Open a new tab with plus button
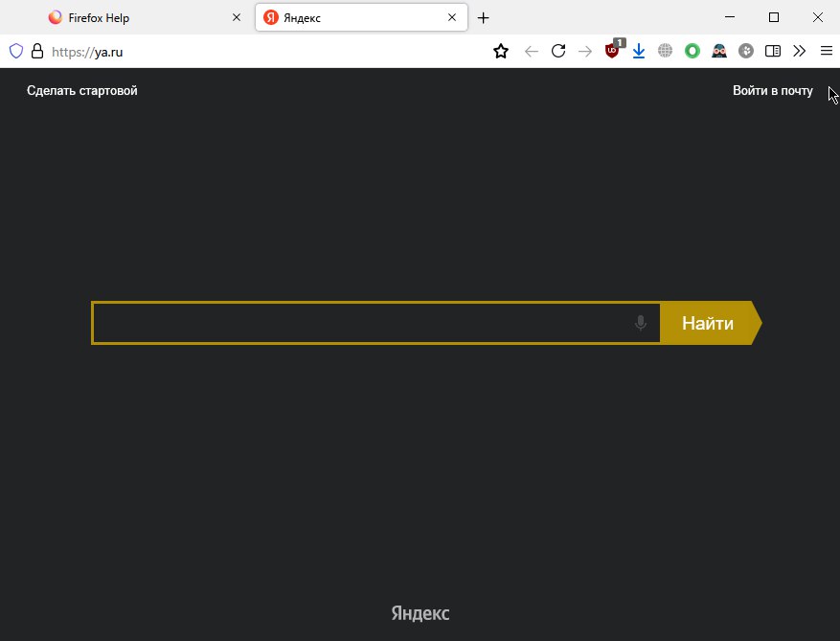Viewport: 840px width, 641px height. 483,17
